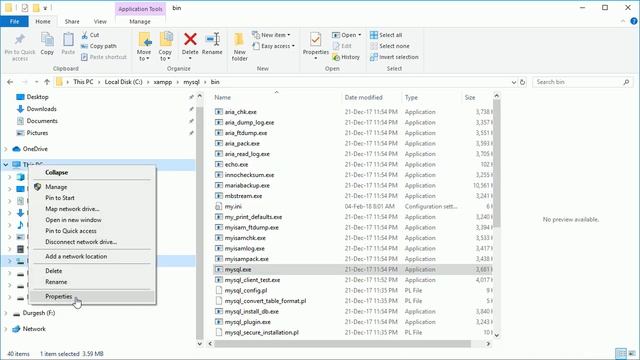Open the File tab

tap(14, 21)
